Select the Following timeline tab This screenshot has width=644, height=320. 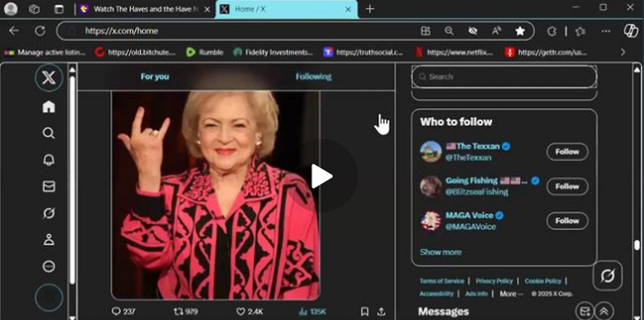pyautogui.click(x=313, y=76)
